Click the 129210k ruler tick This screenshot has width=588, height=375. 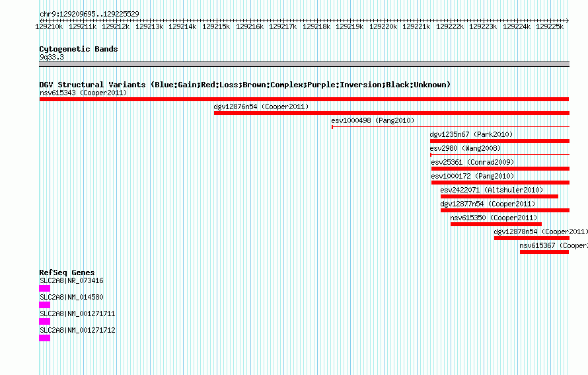point(49,26)
